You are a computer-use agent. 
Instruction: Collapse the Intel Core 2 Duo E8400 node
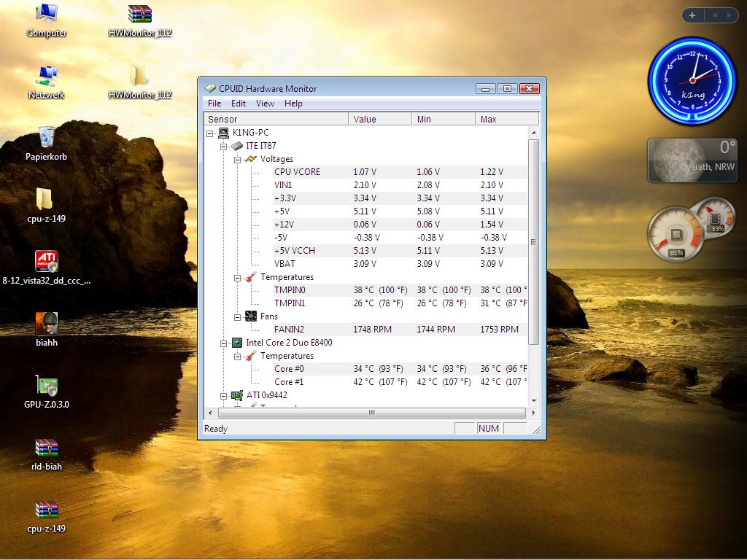223,343
